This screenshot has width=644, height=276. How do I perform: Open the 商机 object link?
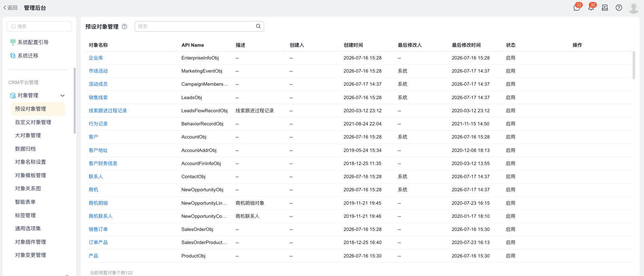pos(93,190)
